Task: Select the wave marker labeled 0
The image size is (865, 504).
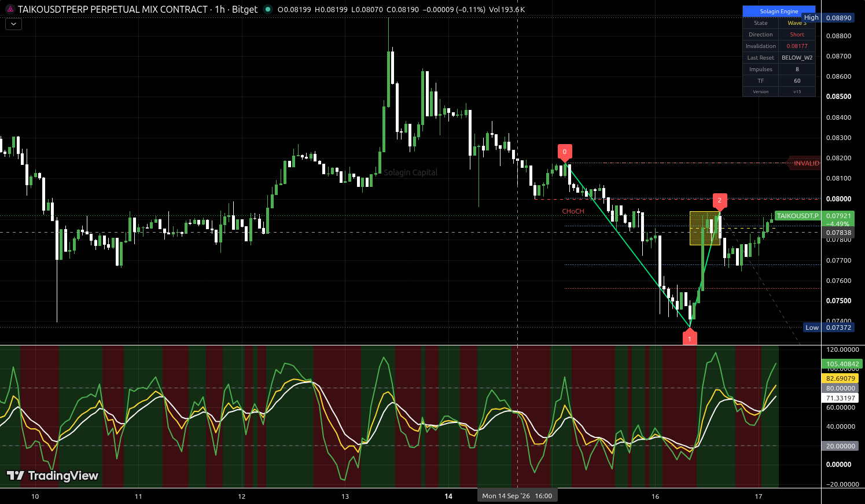Action: 565,152
